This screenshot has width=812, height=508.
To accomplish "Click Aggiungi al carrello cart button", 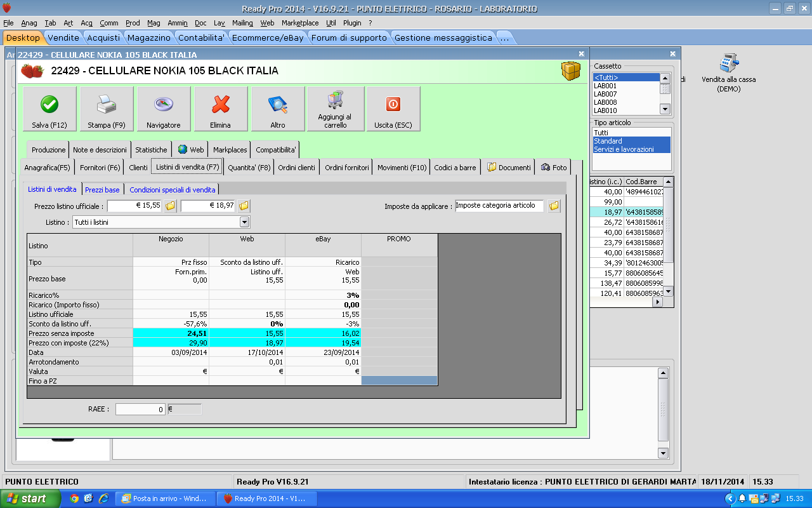I will [x=336, y=109].
